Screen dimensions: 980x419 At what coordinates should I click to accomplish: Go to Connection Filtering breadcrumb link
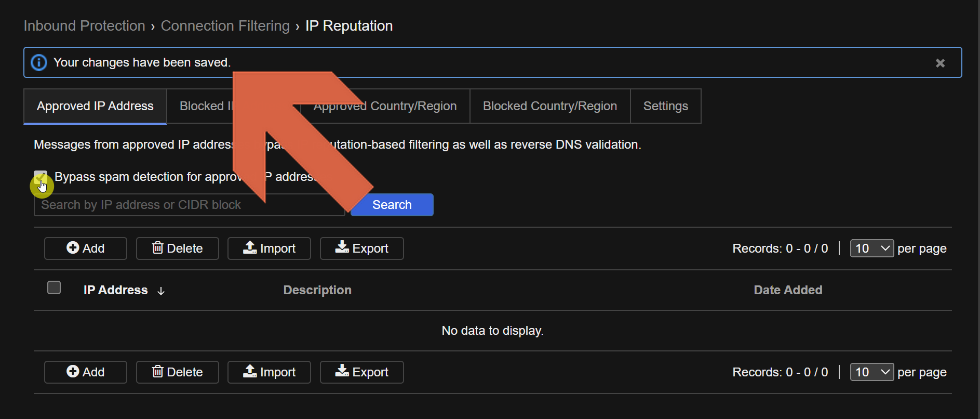225,26
